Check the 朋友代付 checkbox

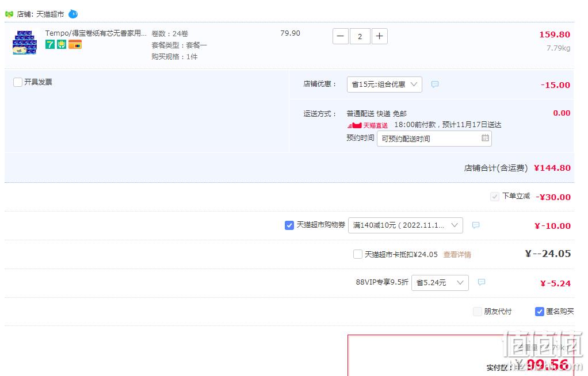478,312
